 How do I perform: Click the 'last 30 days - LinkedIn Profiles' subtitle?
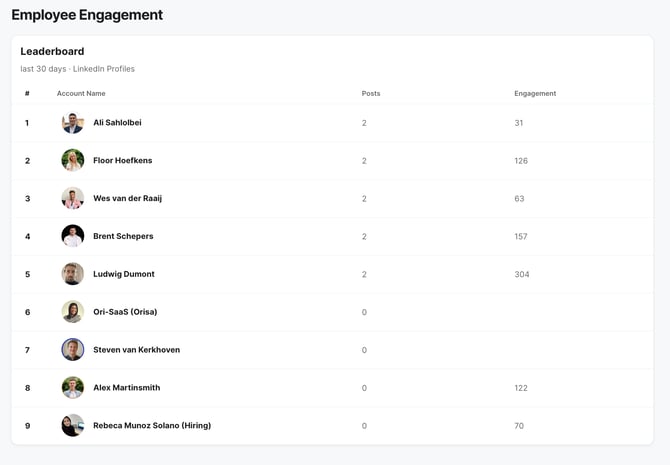click(77, 69)
